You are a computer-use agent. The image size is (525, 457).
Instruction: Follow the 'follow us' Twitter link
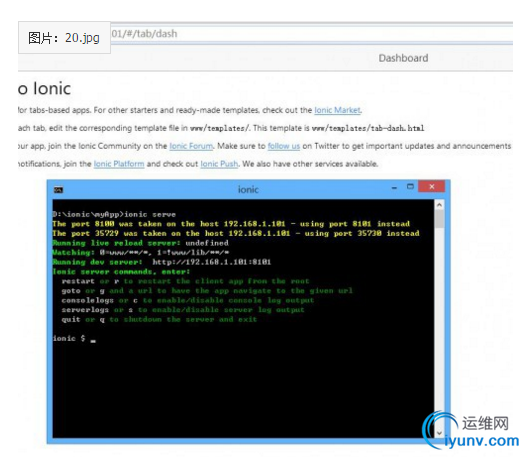click(284, 146)
